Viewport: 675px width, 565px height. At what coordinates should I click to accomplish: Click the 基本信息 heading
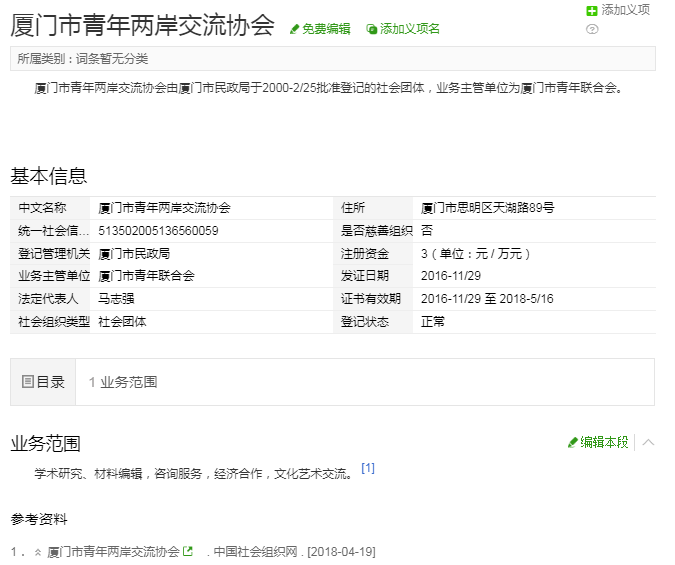click(x=49, y=176)
